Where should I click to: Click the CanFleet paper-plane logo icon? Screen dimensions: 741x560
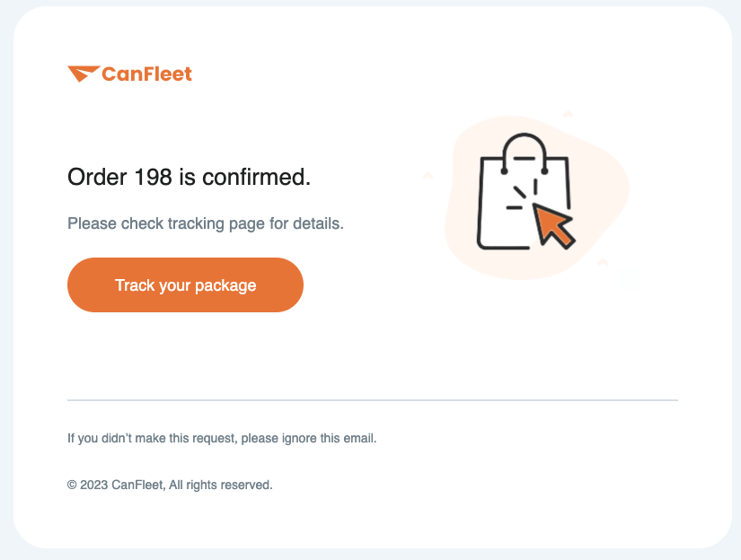[x=84, y=74]
